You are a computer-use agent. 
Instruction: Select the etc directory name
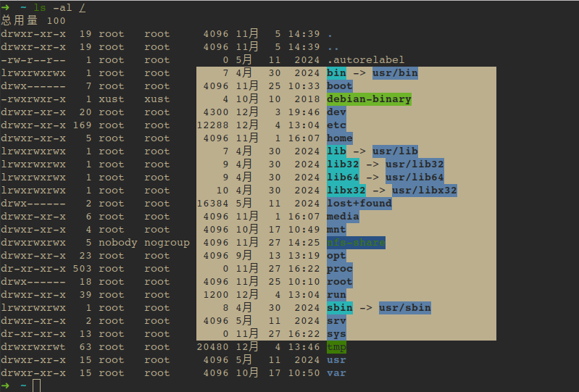[x=336, y=125]
